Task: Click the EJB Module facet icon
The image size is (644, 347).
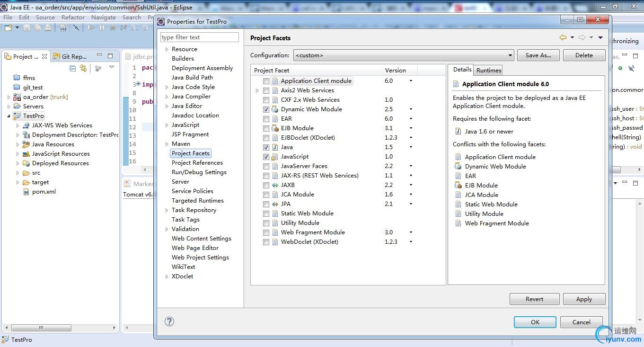Action: click(275, 128)
